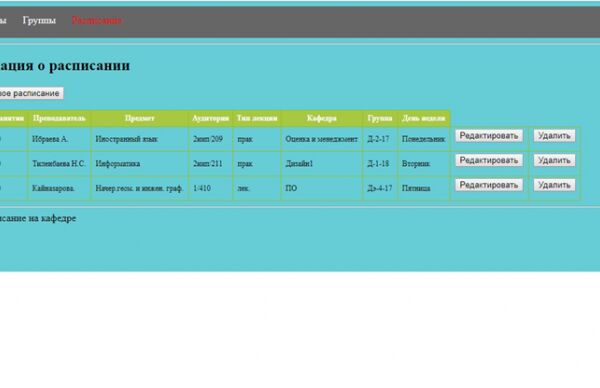Edit the Ибраева А. schedule row
The height and width of the screenshot is (388, 600).
(x=489, y=136)
